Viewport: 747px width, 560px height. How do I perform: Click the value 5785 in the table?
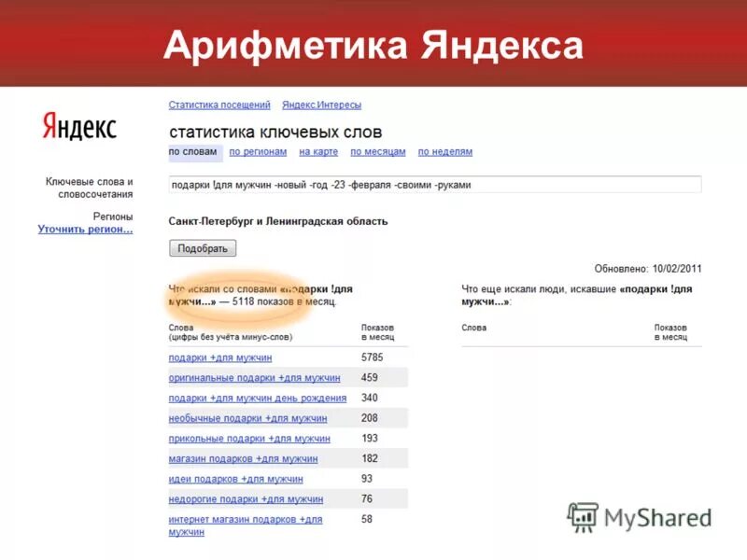coord(372,357)
